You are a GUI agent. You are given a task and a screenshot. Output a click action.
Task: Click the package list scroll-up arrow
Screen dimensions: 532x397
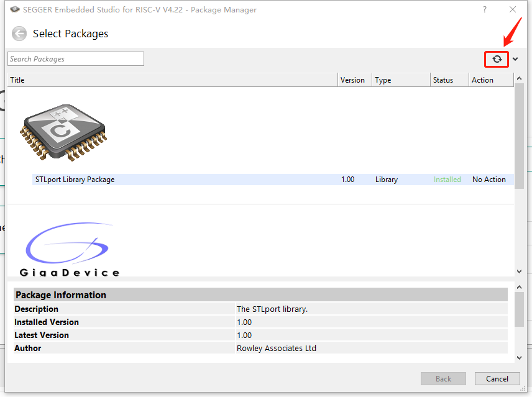point(519,78)
